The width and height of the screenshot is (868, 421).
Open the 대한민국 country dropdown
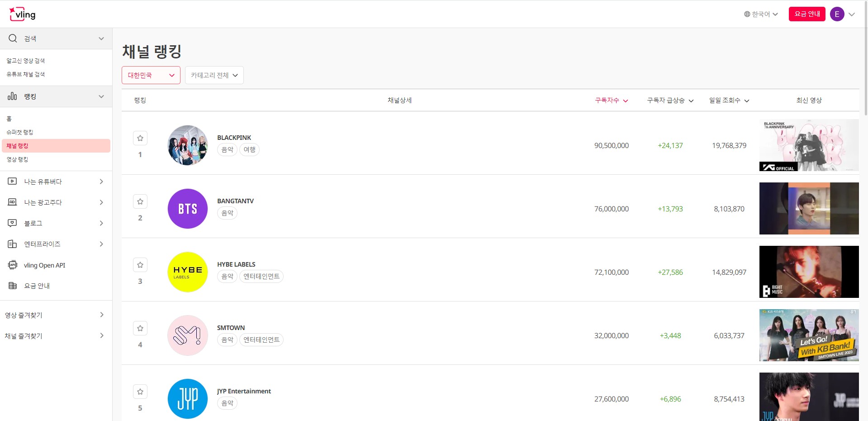(x=151, y=75)
